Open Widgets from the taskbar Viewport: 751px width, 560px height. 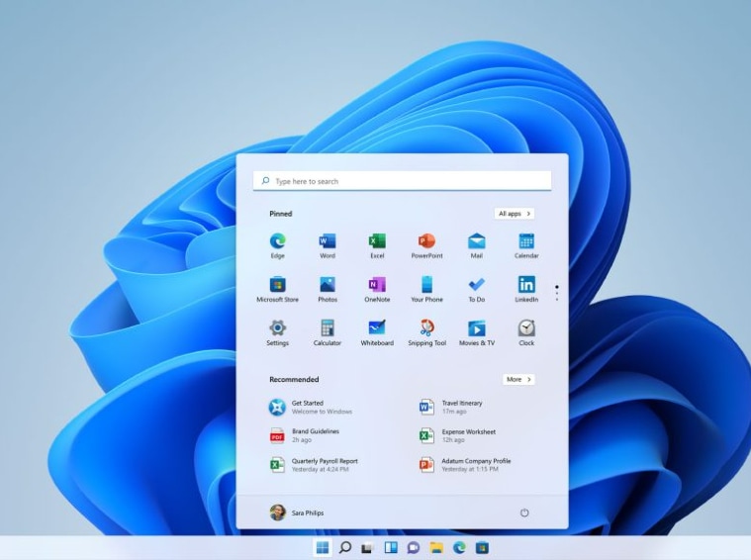[391, 547]
